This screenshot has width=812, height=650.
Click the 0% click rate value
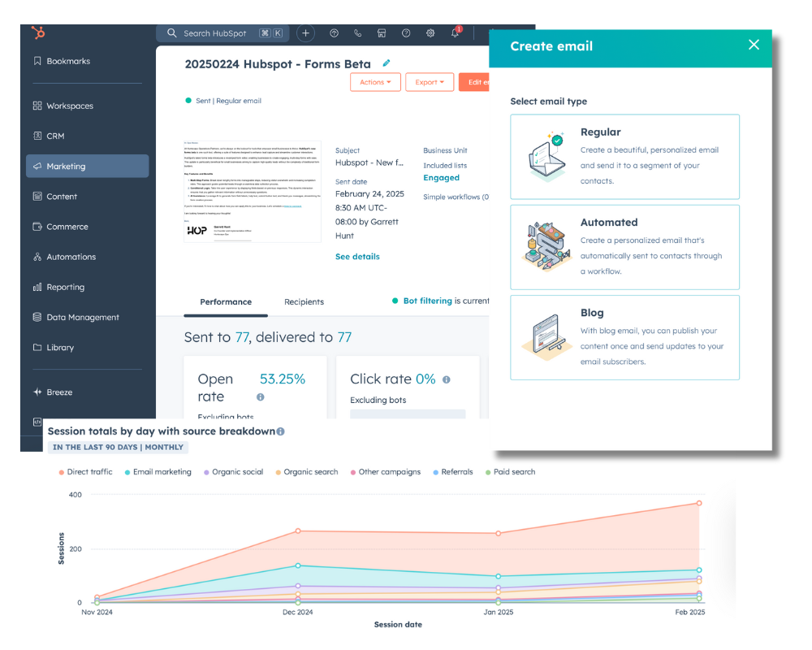[x=425, y=379]
